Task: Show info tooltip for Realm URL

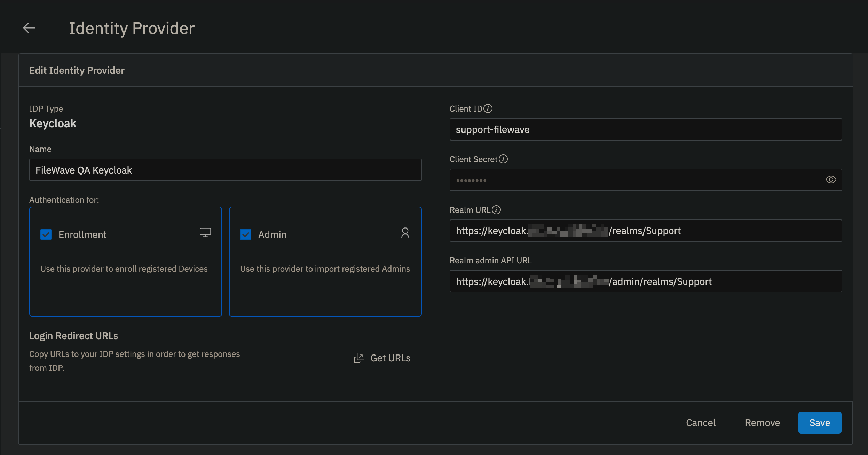Action: coord(496,210)
